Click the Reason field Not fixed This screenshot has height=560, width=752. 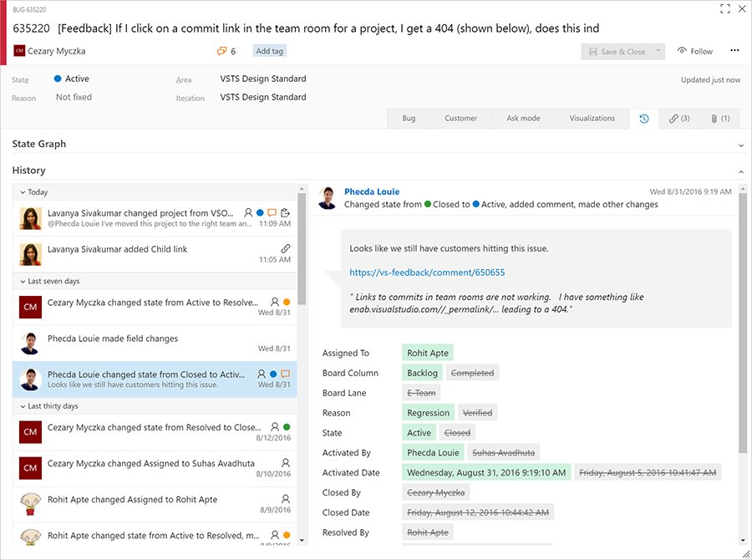pyautogui.click(x=74, y=97)
